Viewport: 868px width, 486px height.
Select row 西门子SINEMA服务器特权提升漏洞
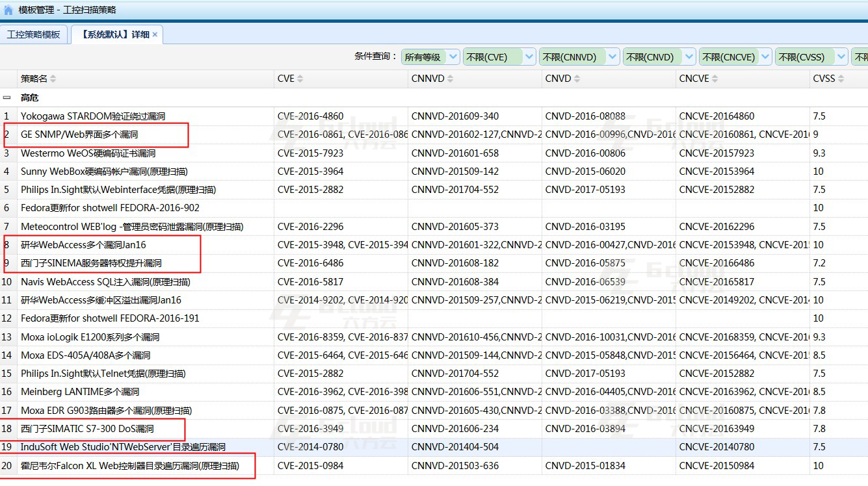pyautogui.click(x=434, y=263)
